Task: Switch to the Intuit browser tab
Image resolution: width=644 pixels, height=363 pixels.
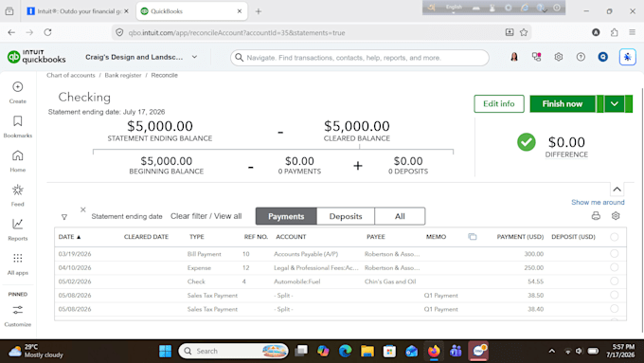Action: click(78, 11)
